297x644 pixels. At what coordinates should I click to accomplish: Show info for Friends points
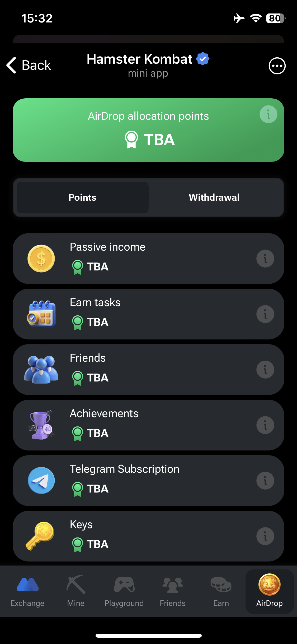(265, 370)
